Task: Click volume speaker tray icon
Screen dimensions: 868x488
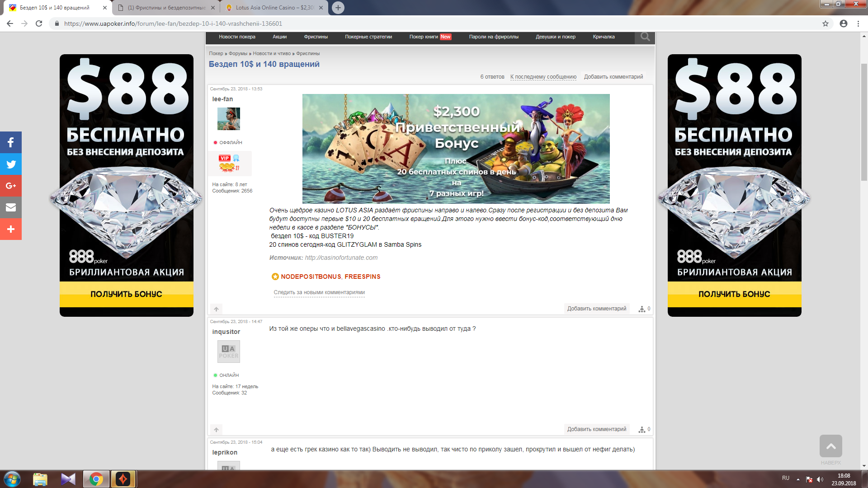Action: pyautogui.click(x=820, y=479)
